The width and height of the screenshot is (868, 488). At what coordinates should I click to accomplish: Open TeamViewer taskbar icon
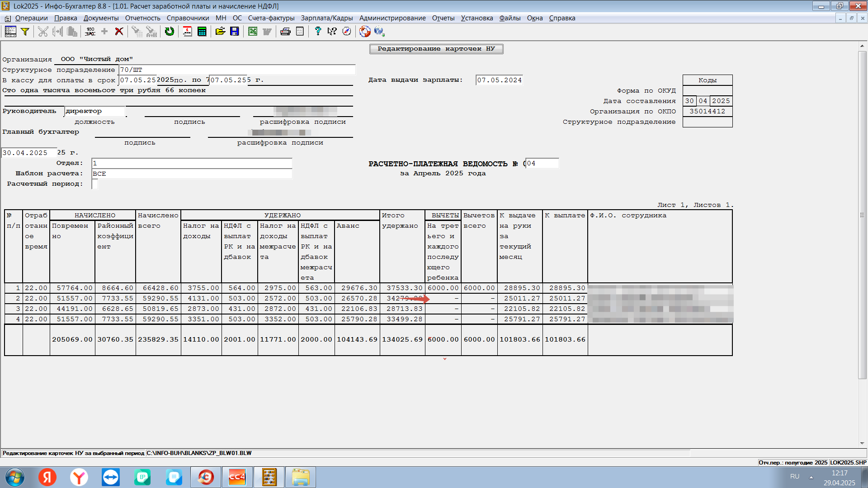pyautogui.click(x=111, y=477)
